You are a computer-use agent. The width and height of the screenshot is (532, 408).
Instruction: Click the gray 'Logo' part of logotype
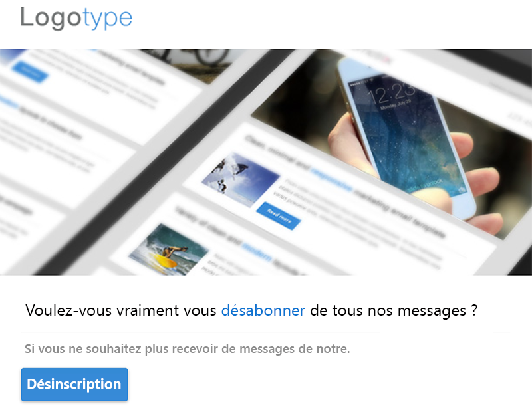(x=51, y=19)
